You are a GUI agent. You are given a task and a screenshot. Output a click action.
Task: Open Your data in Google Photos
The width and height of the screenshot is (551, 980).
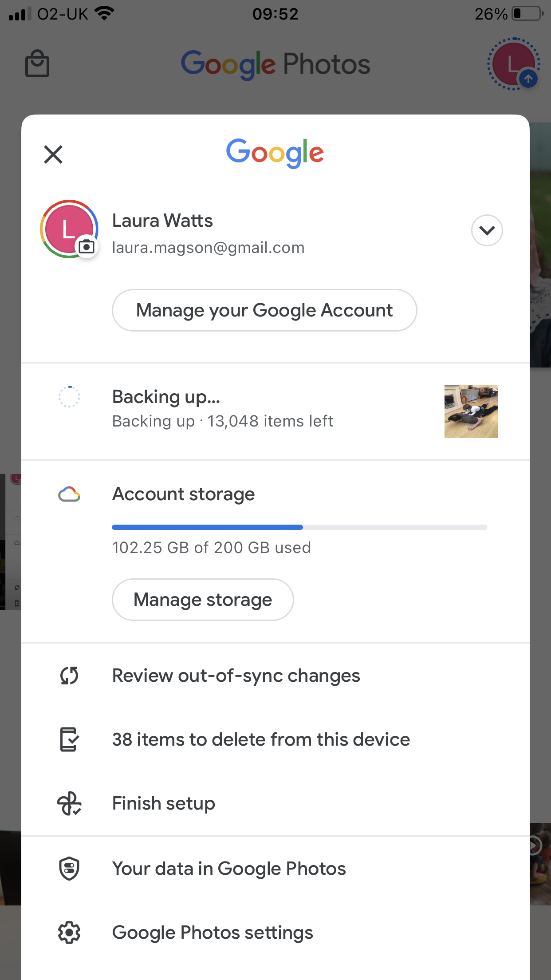275,869
